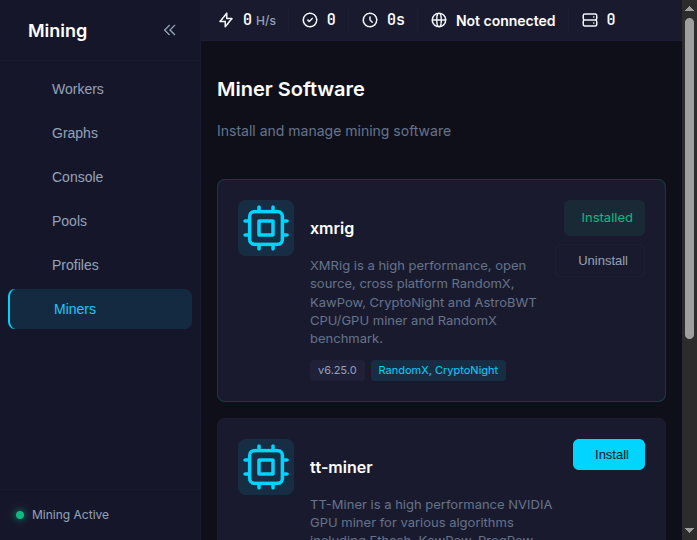
Task: Click the RandomX, CryptoNight algorithm tag
Action: pyautogui.click(x=438, y=370)
